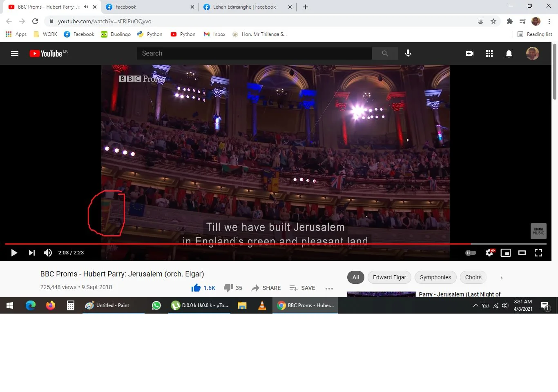Mute the BBC Proms tab audio
The height and width of the screenshot is (392, 558).
point(86,7)
